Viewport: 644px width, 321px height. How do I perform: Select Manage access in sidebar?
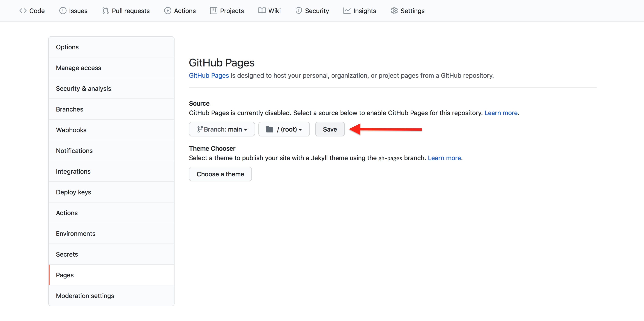(111, 68)
